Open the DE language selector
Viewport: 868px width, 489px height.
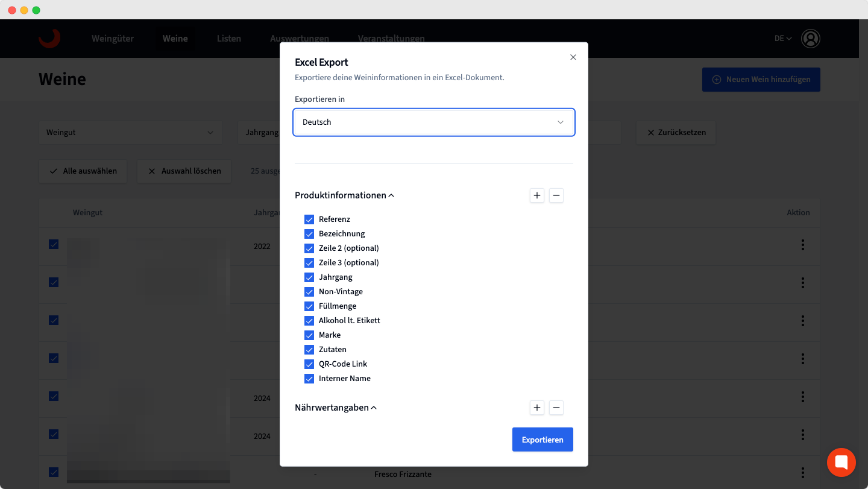tap(783, 39)
